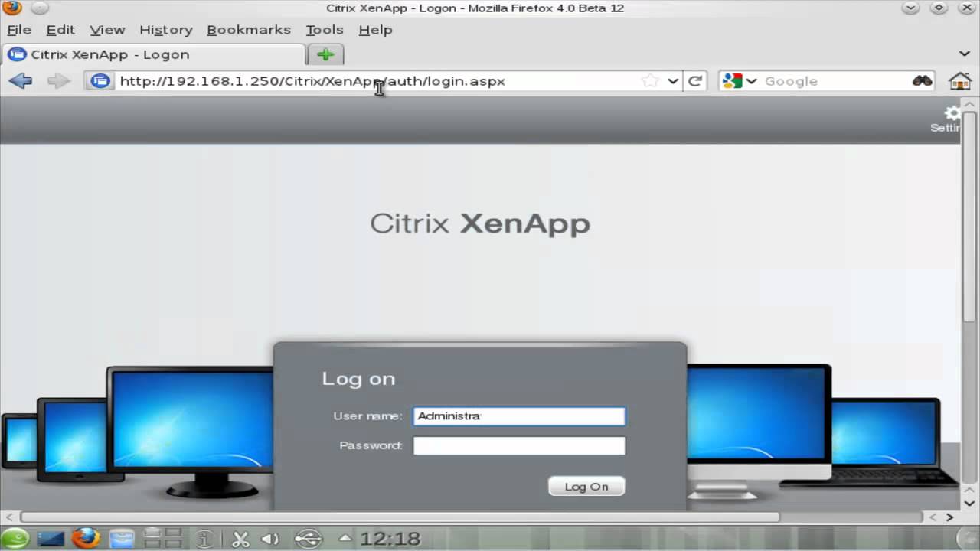
Task: Click the Password field
Action: 519,445
